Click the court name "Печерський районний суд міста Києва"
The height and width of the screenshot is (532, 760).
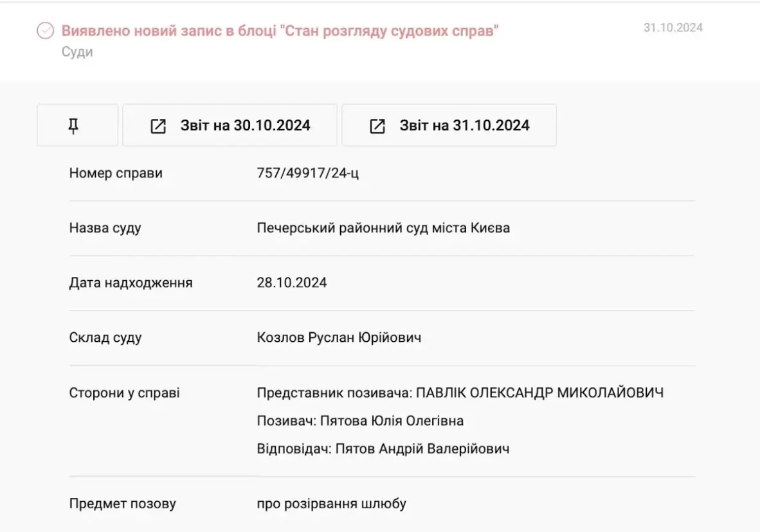point(383,228)
